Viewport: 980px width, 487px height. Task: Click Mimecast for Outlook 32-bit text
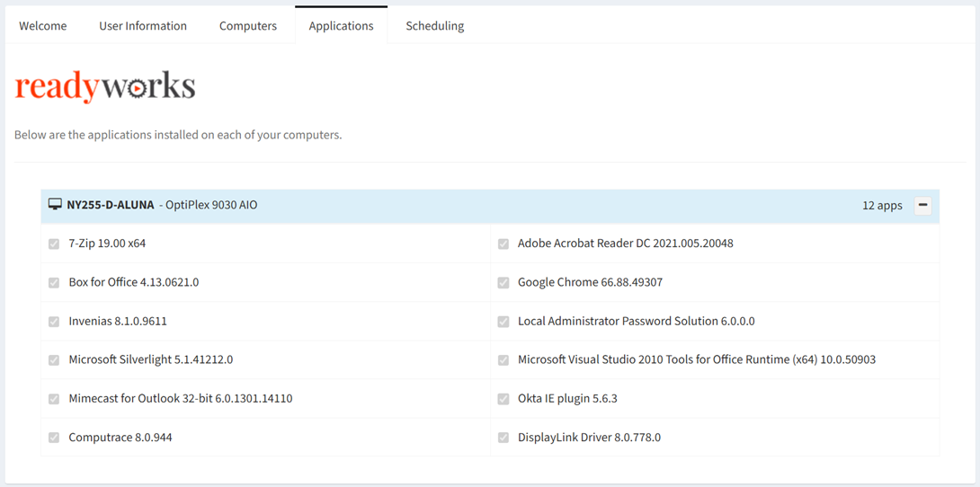tap(181, 398)
